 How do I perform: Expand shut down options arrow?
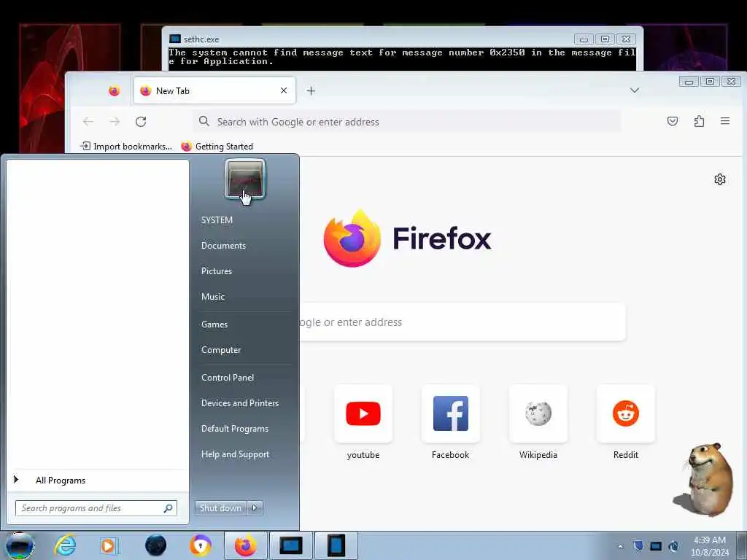(255, 508)
